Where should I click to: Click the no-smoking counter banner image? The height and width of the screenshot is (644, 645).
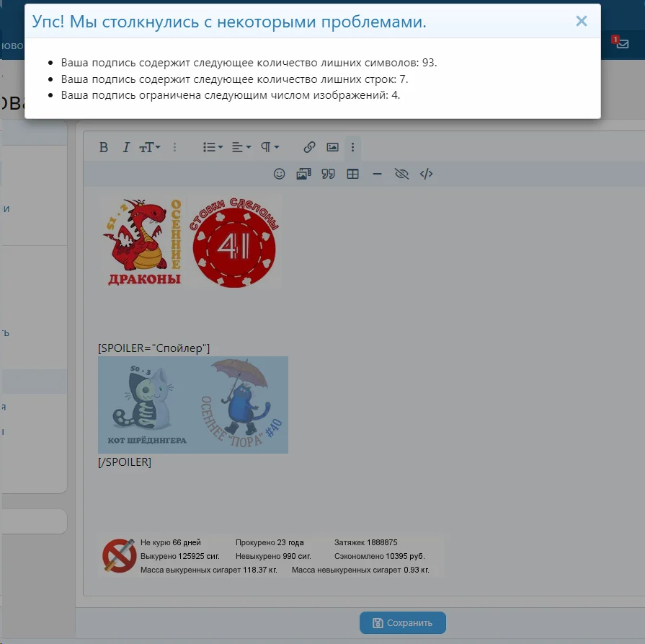click(272, 556)
